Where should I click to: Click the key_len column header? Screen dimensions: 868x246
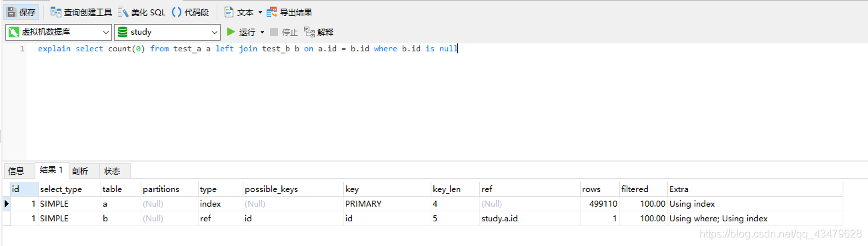tap(455, 189)
